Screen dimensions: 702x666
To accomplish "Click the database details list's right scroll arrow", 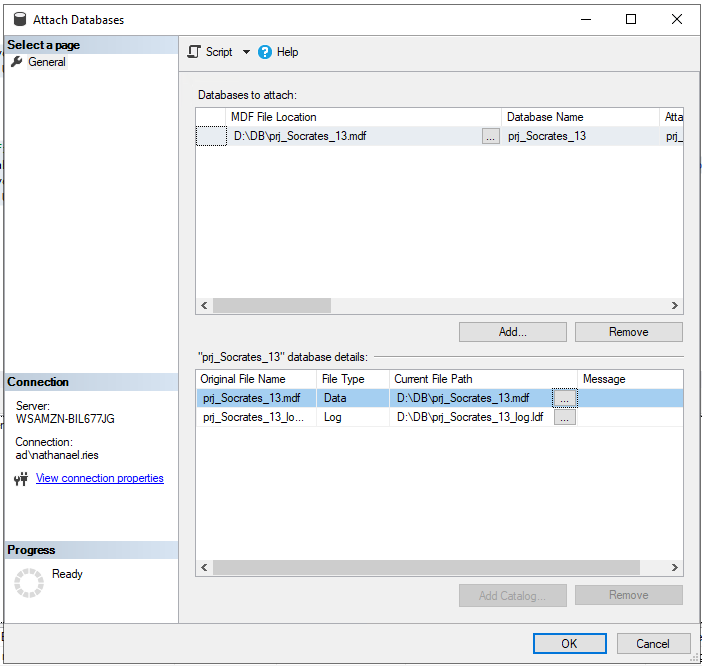I will tap(675, 568).
